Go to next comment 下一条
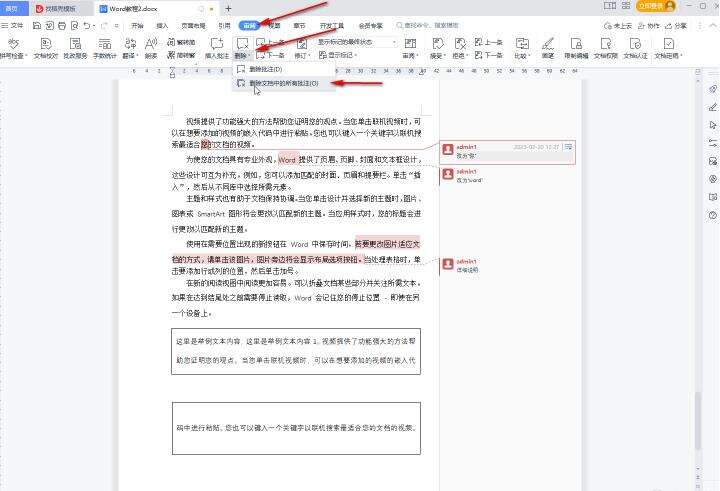The height and width of the screenshot is (491, 720). coord(270,55)
